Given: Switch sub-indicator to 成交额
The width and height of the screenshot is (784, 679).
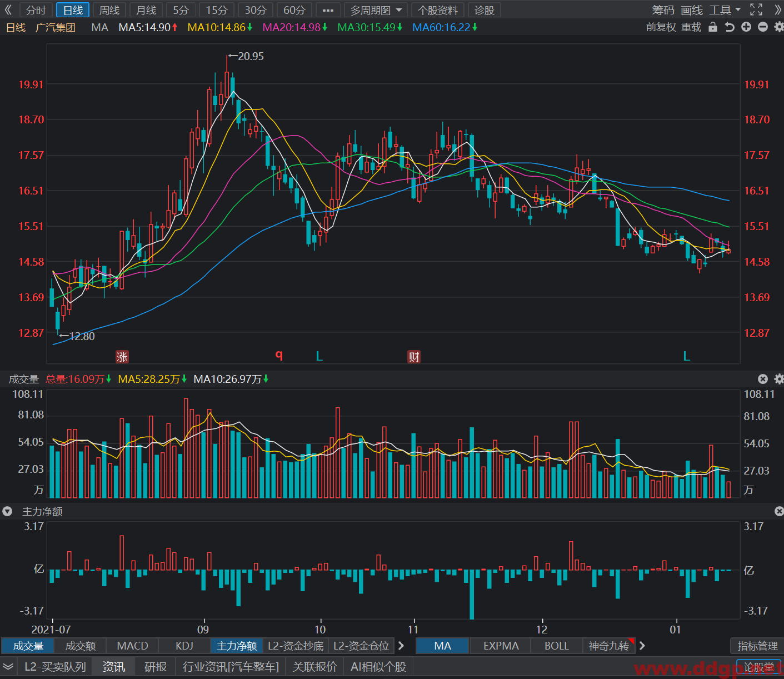Looking at the screenshot, I should point(81,646).
